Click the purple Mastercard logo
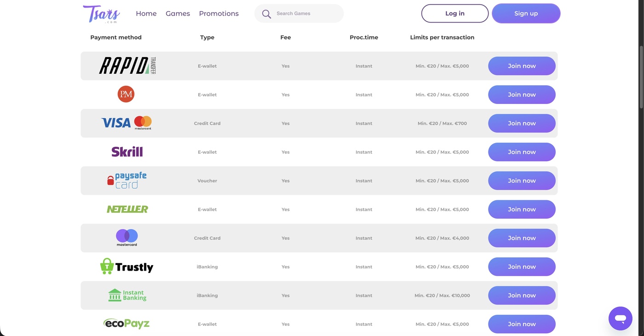This screenshot has height=336, width=644. coord(127,238)
